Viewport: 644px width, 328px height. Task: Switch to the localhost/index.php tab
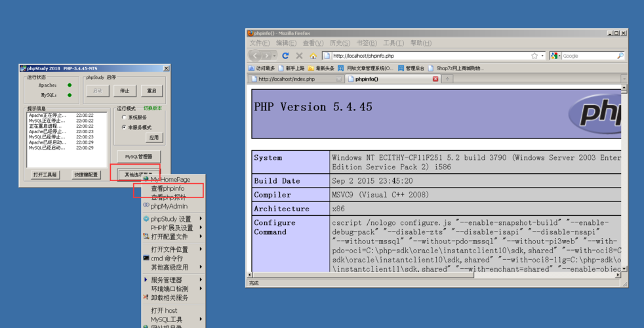296,79
